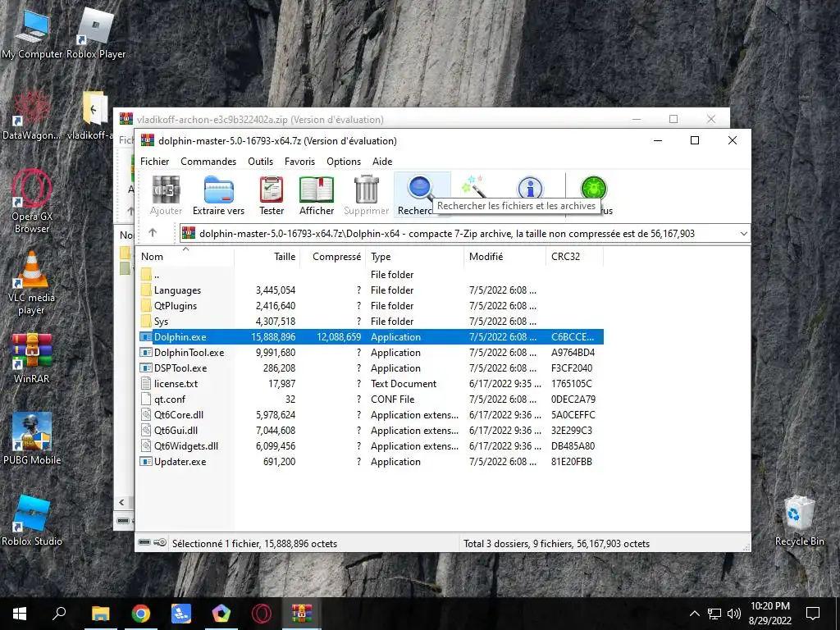
Task: Click the Assistant wizard wand icon
Action: [473, 186]
